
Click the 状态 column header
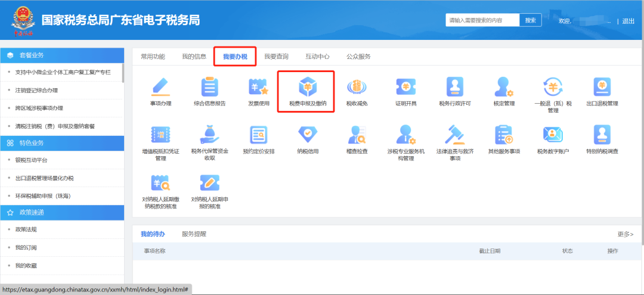568,251
